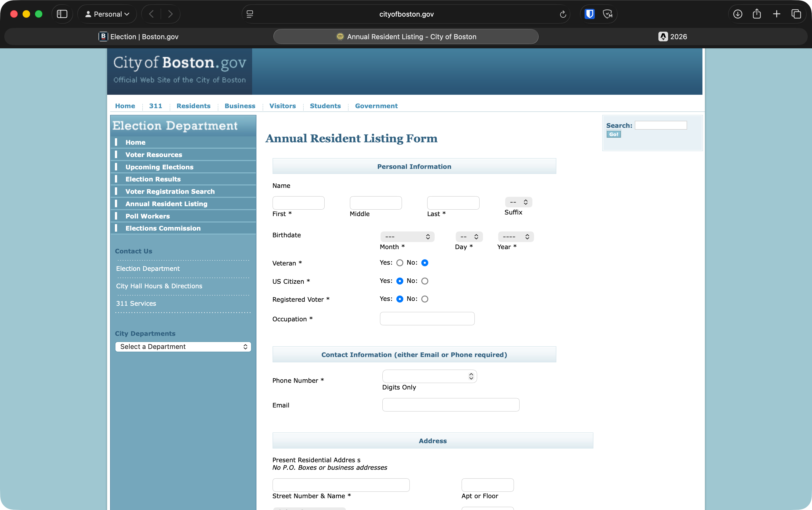Toggle the browser sidebar
This screenshot has height=510, width=812.
click(62, 14)
